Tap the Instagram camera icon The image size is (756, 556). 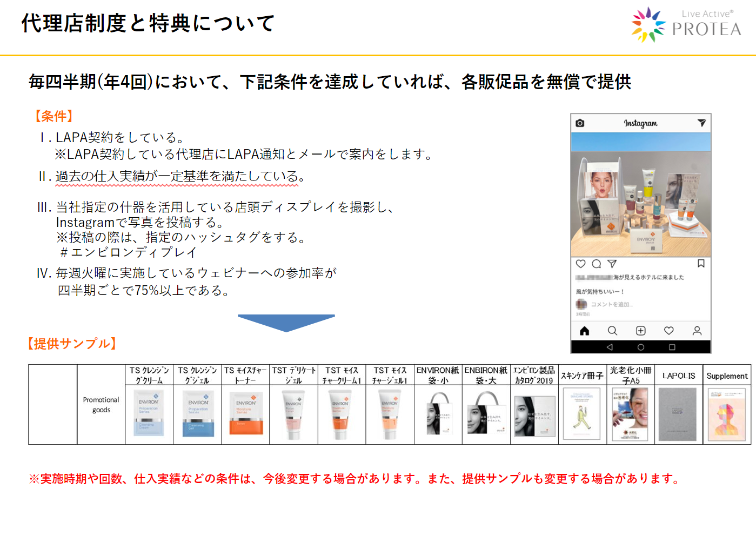pyautogui.click(x=580, y=123)
